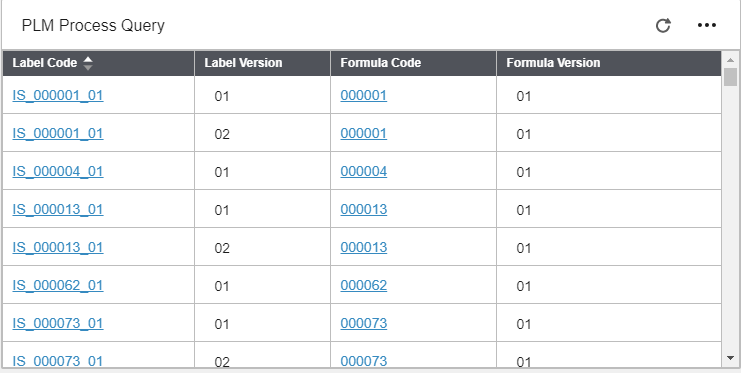Select the label version 02 cell for IS_000001_01
This screenshot has width=741, height=373.
point(262,133)
